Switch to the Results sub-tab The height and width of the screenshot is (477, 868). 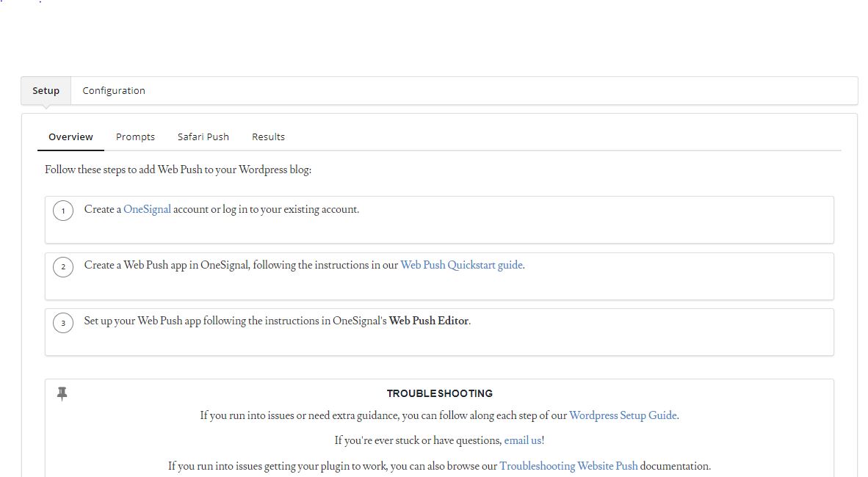(268, 136)
